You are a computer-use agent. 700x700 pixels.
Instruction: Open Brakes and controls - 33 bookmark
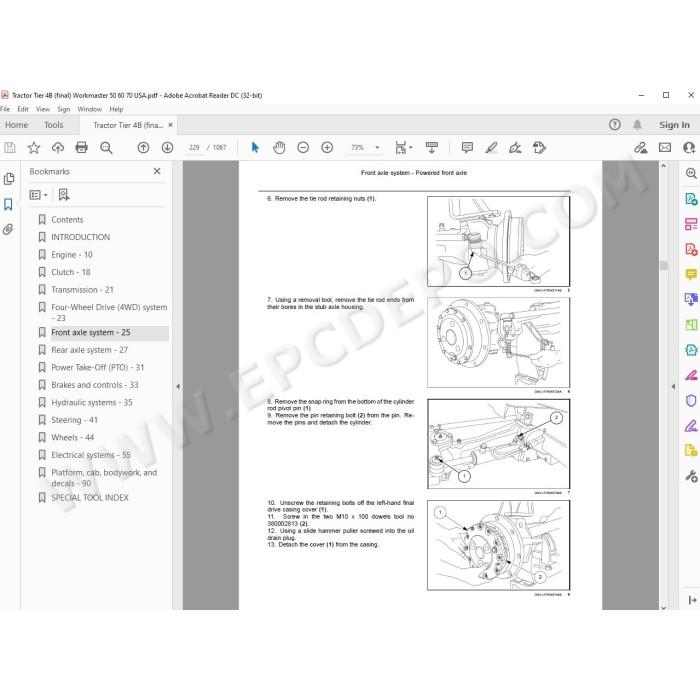[95, 385]
